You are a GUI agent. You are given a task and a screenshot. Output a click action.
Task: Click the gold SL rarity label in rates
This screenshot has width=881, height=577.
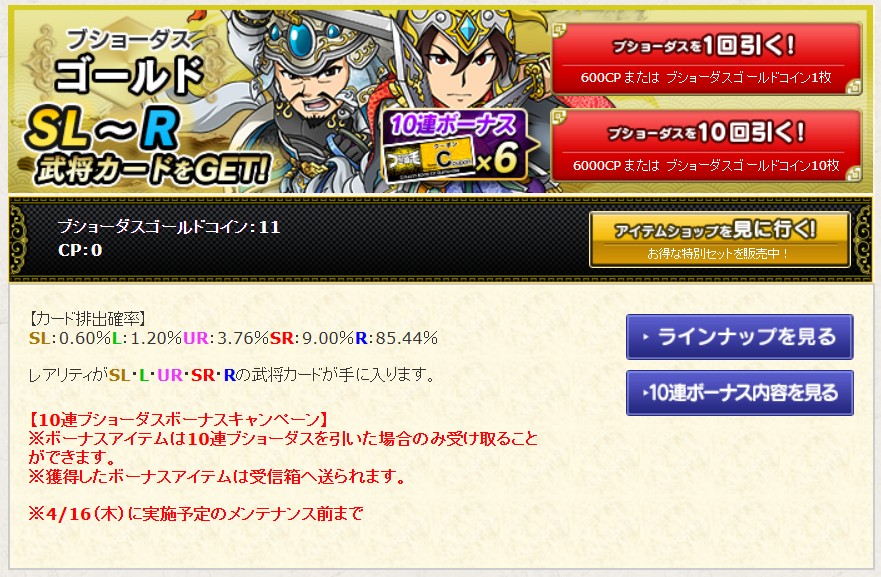coord(39,338)
